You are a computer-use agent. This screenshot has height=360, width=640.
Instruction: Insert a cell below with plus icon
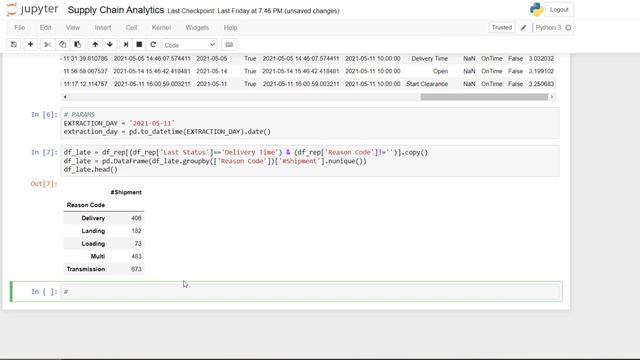click(x=30, y=44)
